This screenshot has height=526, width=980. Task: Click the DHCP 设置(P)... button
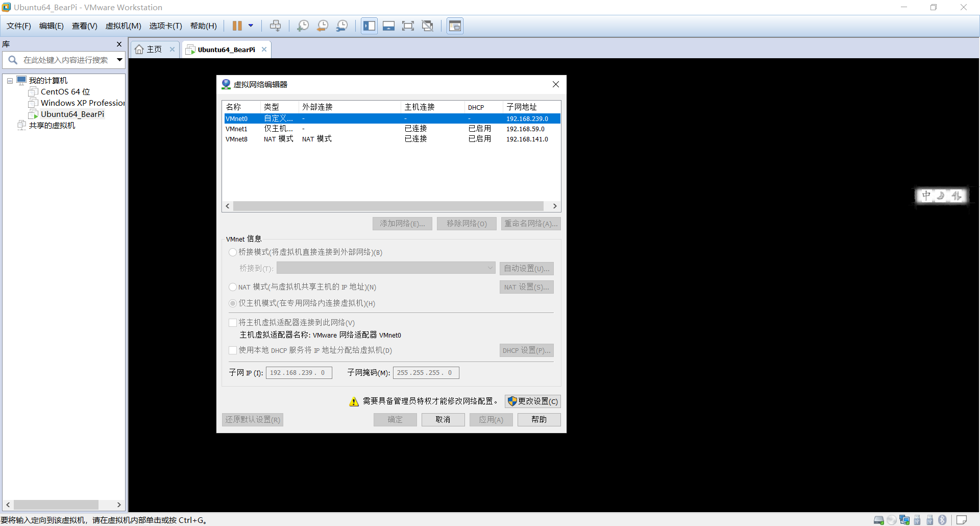[527, 350]
